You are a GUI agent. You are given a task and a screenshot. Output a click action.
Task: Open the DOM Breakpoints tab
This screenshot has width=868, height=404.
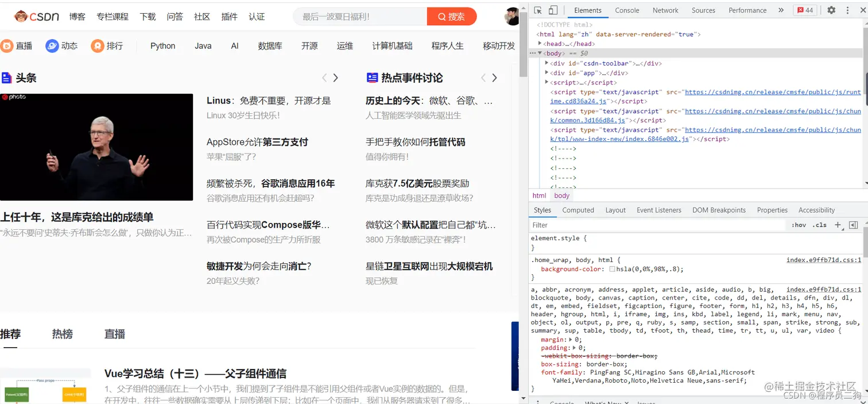(719, 210)
